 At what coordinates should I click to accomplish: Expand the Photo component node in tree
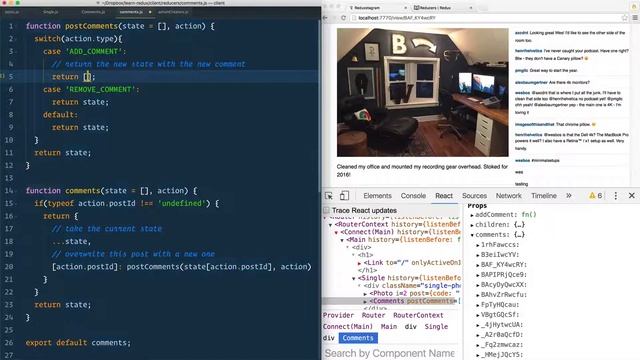tap(365, 294)
